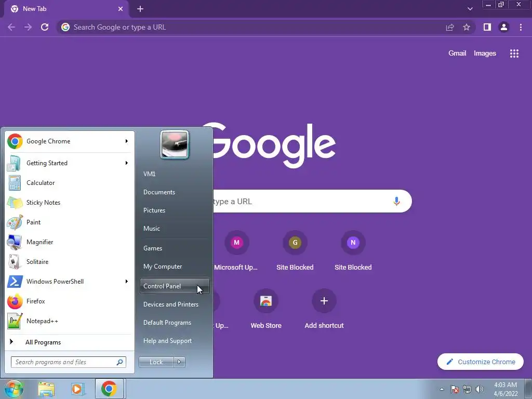
Task: Open Windows Explorer from the taskbar
Action: point(46,389)
